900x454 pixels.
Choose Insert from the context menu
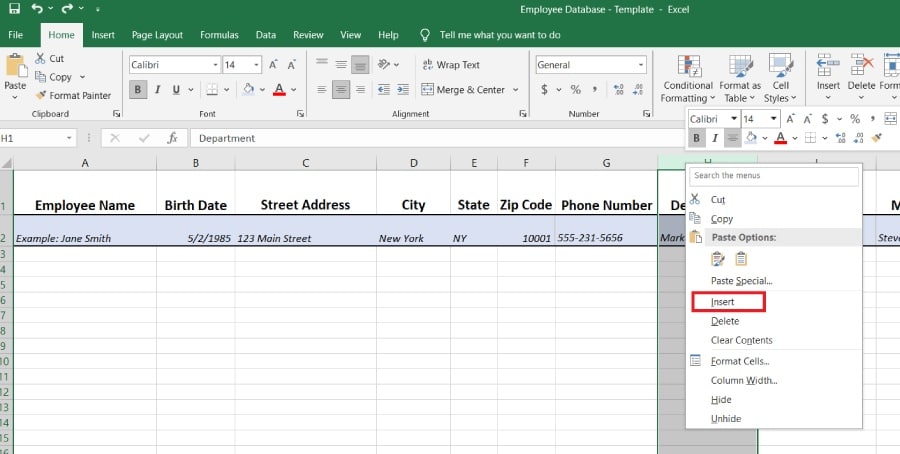tap(722, 302)
